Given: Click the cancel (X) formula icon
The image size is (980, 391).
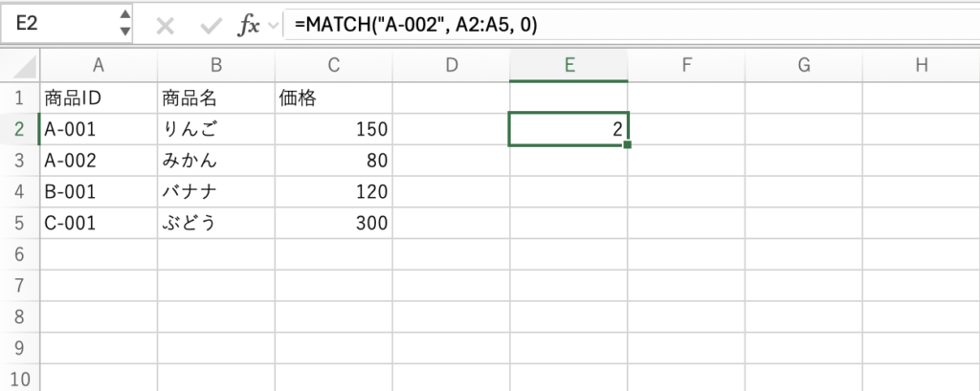Looking at the screenshot, I should (165, 25).
